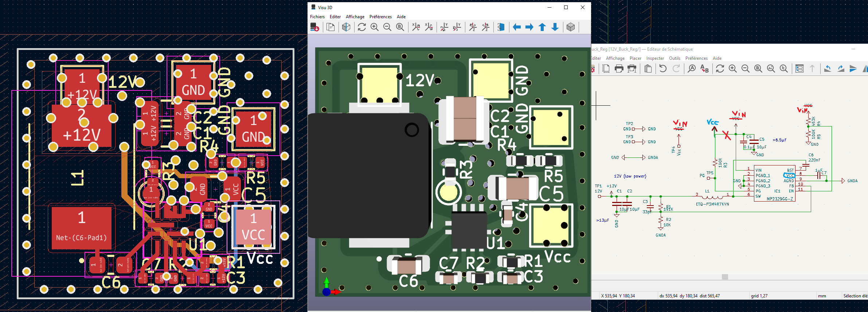Rotate Z clockwise in the 3D viewer
The width and height of the screenshot is (868, 312).
coord(473,27)
